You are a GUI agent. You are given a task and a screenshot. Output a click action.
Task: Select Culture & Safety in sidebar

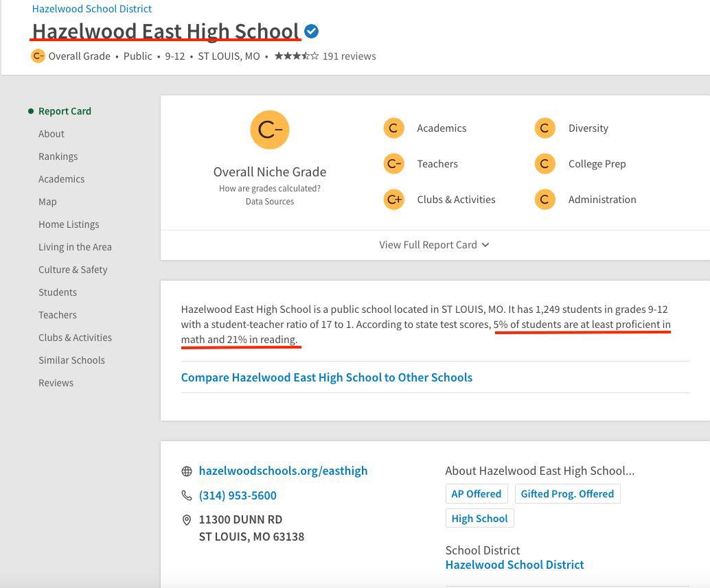[73, 270]
